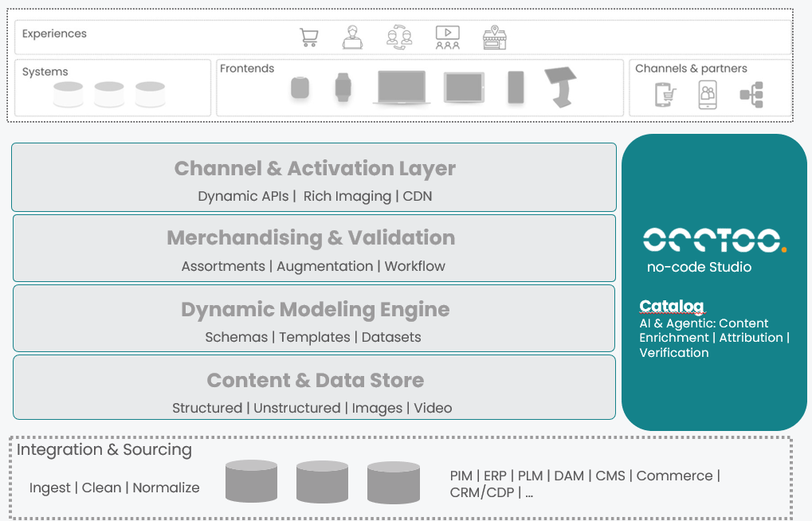
Task: Click the CMS text
Action: pos(610,476)
